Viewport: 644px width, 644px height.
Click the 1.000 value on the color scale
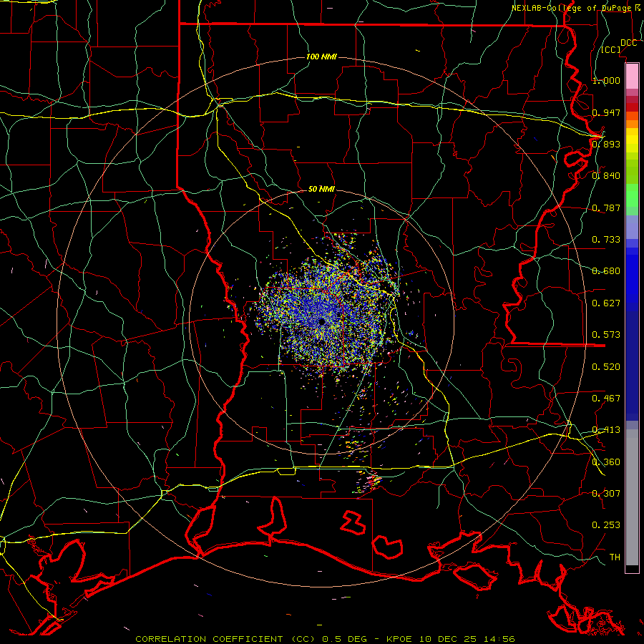[606, 80]
